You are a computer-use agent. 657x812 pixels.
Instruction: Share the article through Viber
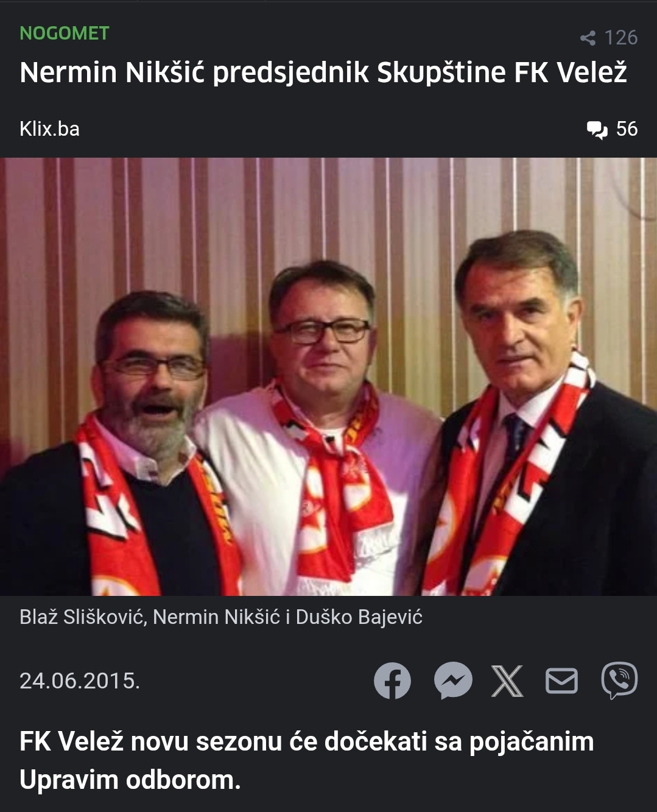click(619, 680)
